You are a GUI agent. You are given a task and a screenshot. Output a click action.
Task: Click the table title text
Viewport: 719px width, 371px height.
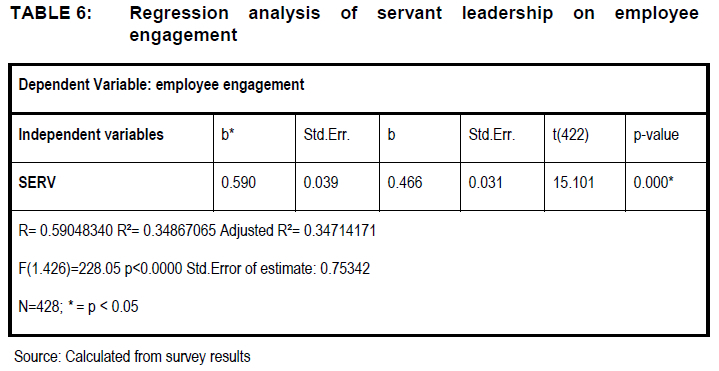point(414,24)
